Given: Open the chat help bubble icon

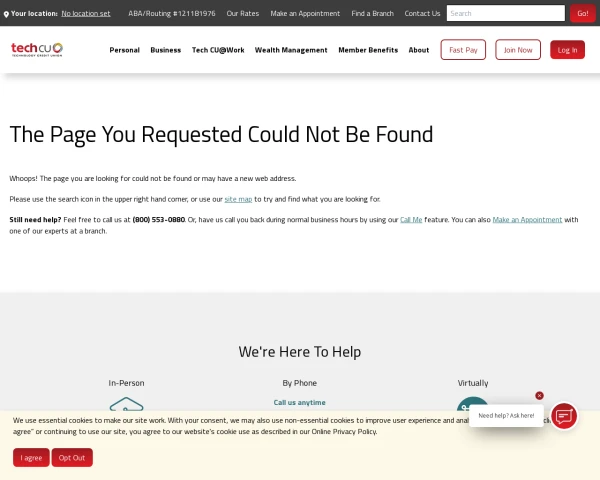Looking at the screenshot, I should tap(564, 416).
